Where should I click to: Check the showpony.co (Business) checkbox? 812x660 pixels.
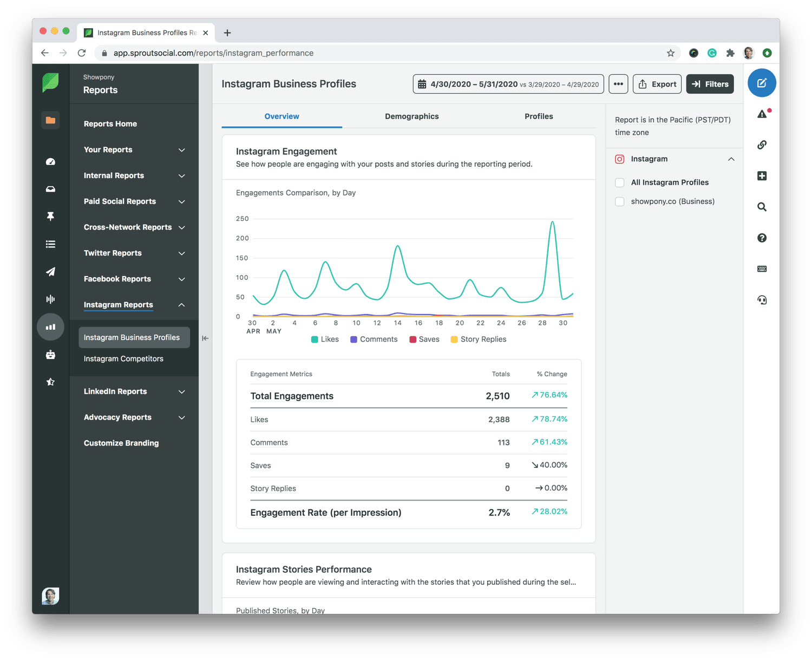620,201
